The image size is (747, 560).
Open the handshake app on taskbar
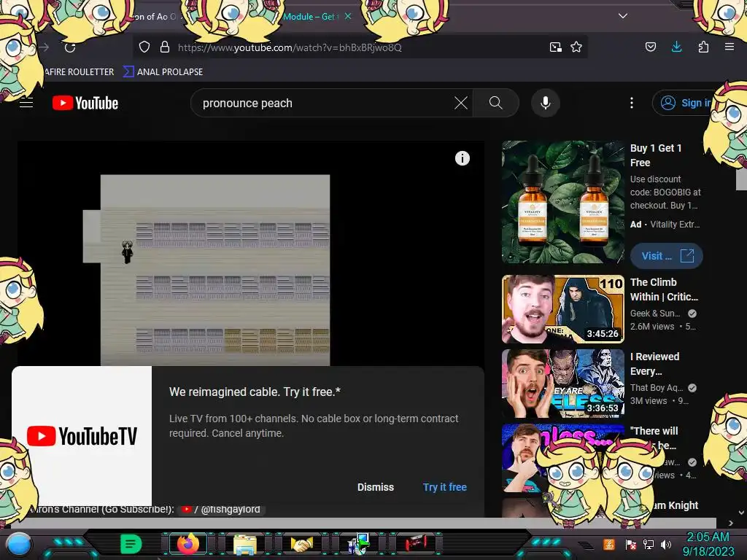click(x=302, y=544)
